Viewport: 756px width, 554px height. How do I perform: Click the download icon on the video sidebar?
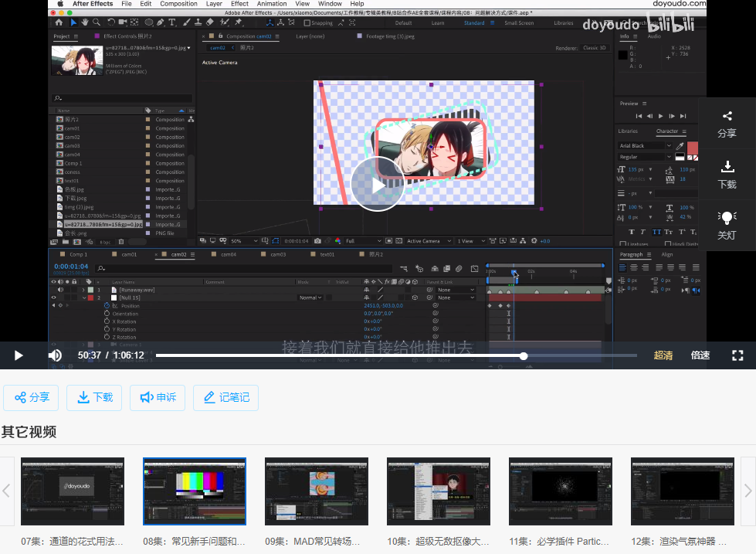(727, 167)
